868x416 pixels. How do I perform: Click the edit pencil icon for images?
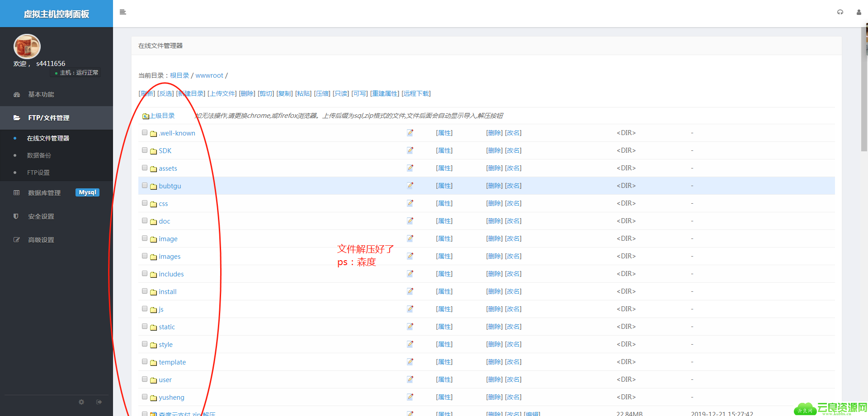(410, 256)
